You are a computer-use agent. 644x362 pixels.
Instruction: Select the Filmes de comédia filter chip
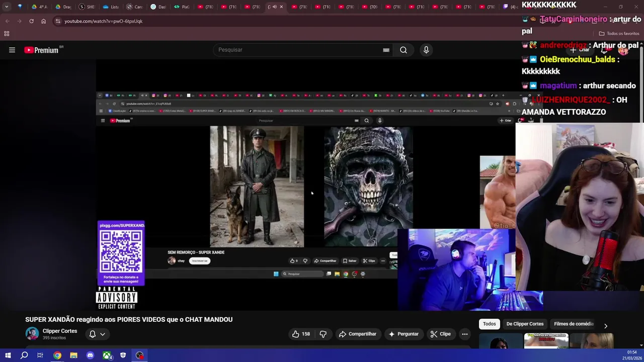(574, 324)
